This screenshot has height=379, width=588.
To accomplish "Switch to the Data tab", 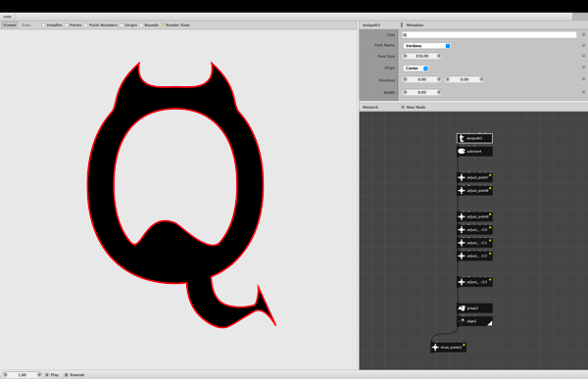I will (26, 25).
